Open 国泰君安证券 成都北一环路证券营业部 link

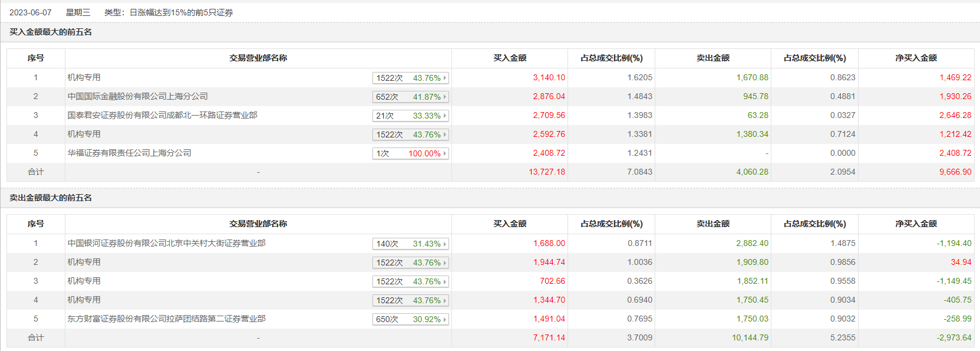click(x=162, y=115)
